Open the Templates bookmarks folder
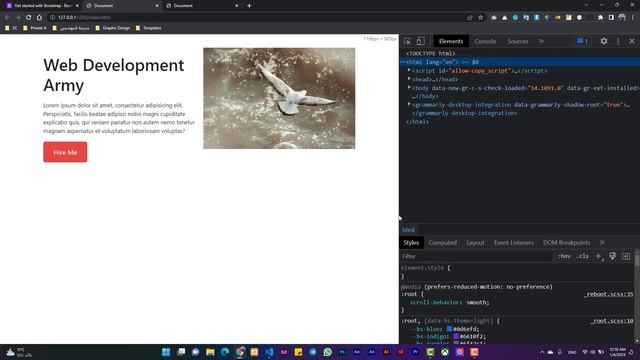Screen dimensions: 640x360 tap(149, 28)
